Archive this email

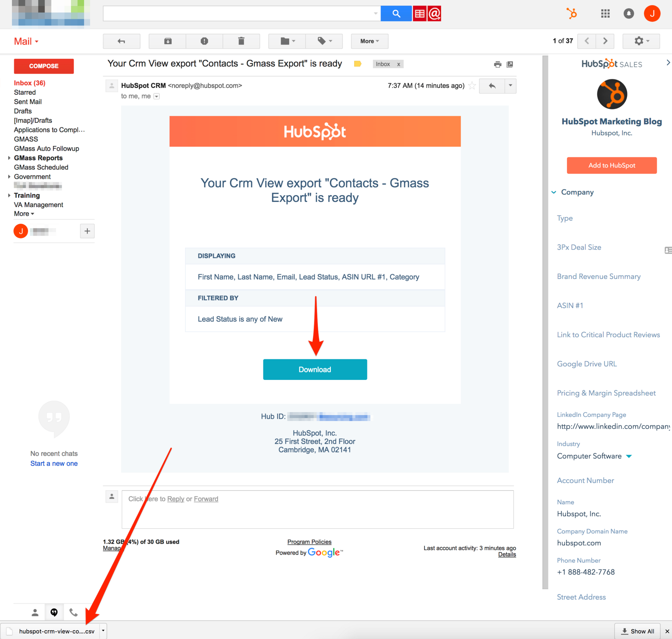[x=168, y=41]
